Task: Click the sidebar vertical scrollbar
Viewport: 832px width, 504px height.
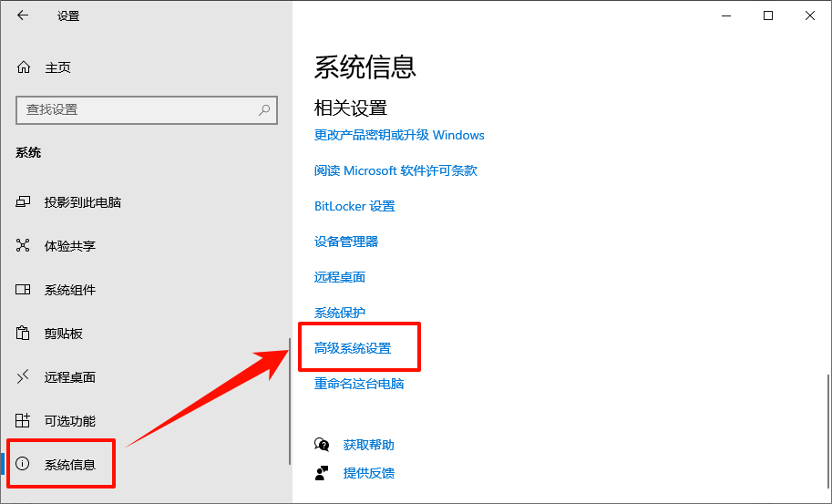Action: (290, 401)
